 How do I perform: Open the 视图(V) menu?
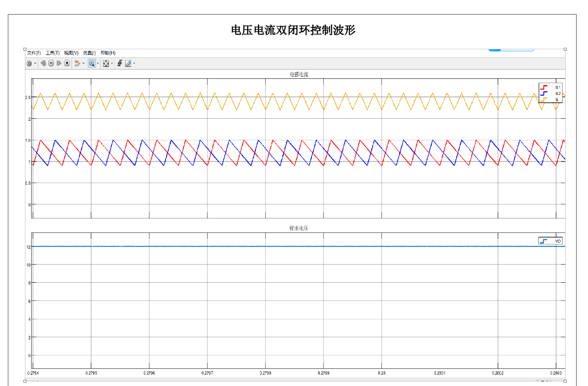[x=71, y=53]
